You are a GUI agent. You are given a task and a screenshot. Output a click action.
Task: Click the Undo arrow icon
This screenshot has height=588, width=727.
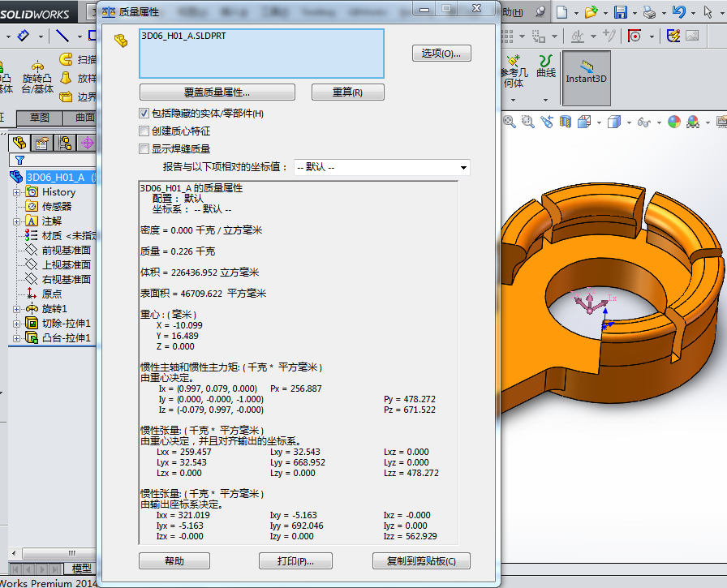679,12
